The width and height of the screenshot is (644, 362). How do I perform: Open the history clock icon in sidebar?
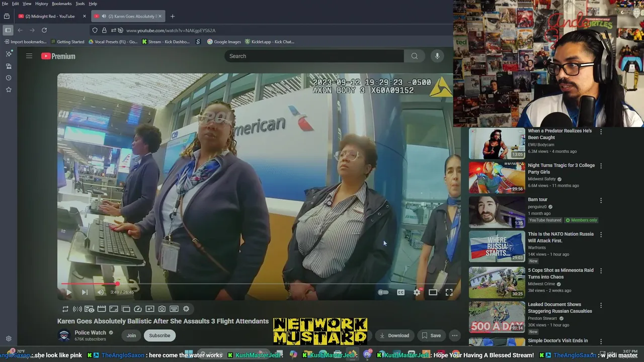9,78
